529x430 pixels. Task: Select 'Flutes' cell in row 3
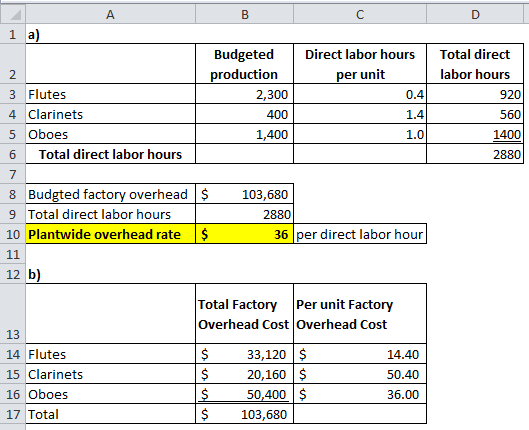click(x=110, y=94)
